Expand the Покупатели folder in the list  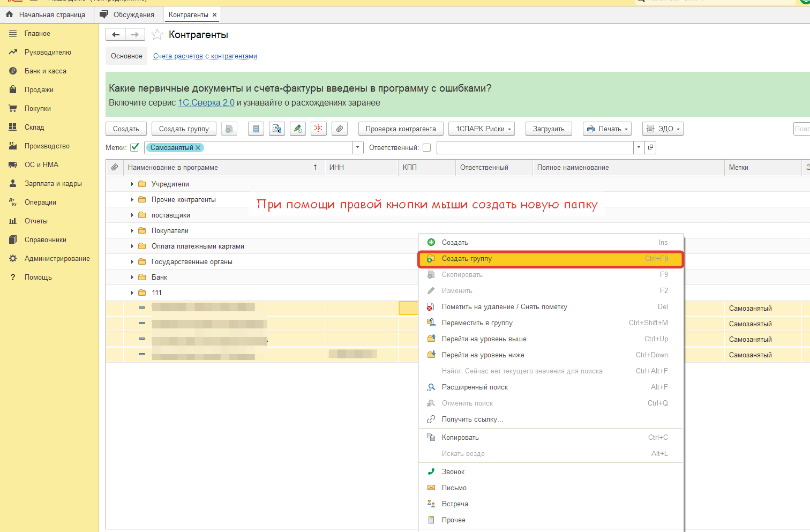132,230
